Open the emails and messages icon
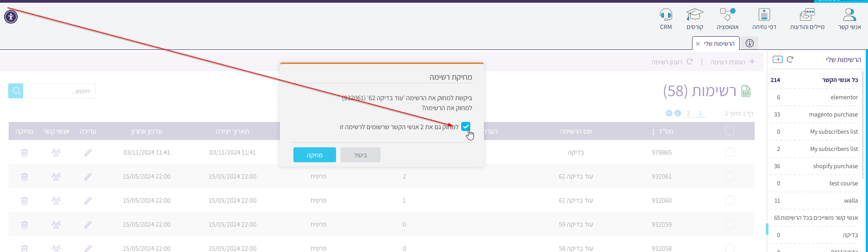 tap(807, 15)
